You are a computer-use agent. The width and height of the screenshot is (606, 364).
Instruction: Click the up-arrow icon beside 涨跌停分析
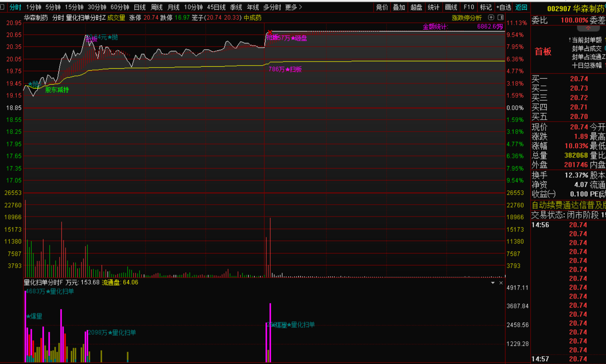tap(491, 17)
